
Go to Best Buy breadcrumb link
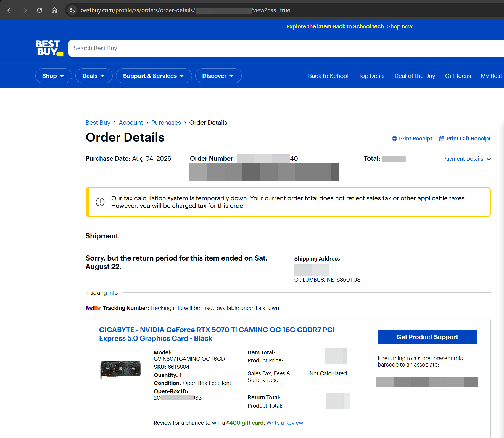pyautogui.click(x=98, y=123)
